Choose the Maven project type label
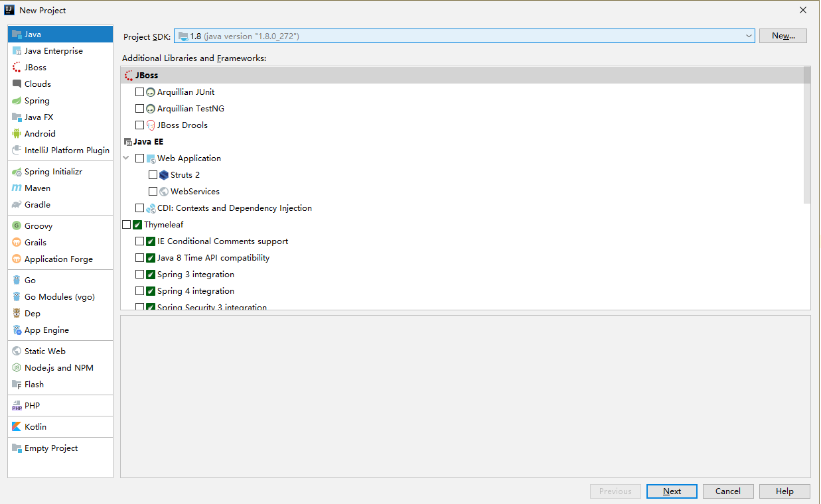The height and width of the screenshot is (504, 821). point(38,188)
